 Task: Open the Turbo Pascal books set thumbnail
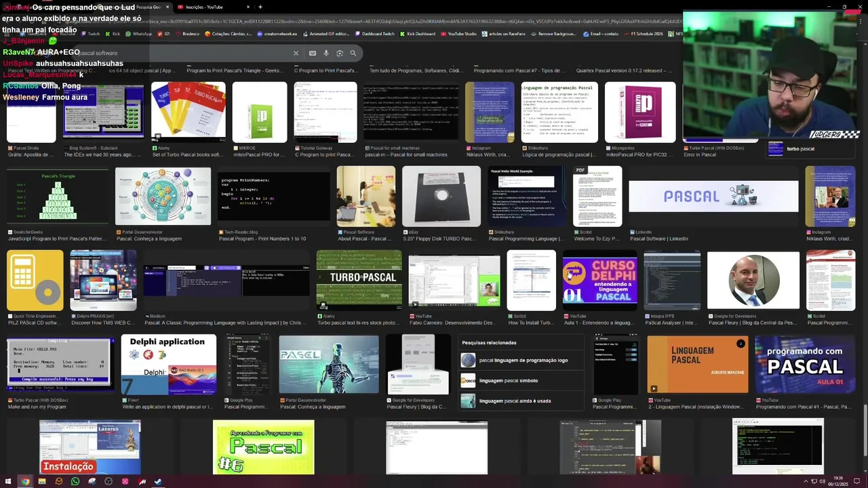[x=188, y=112]
